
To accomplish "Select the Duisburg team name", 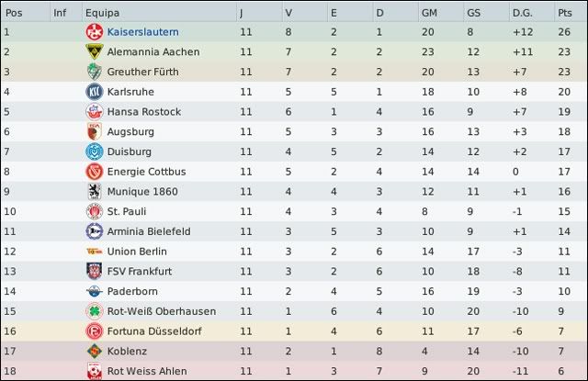I will point(130,151).
